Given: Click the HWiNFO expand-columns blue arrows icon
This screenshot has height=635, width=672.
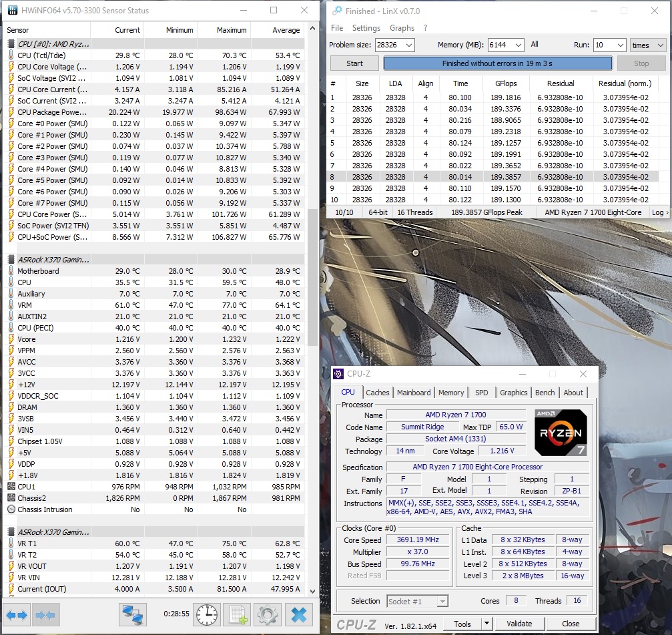Looking at the screenshot, I should (x=17, y=615).
